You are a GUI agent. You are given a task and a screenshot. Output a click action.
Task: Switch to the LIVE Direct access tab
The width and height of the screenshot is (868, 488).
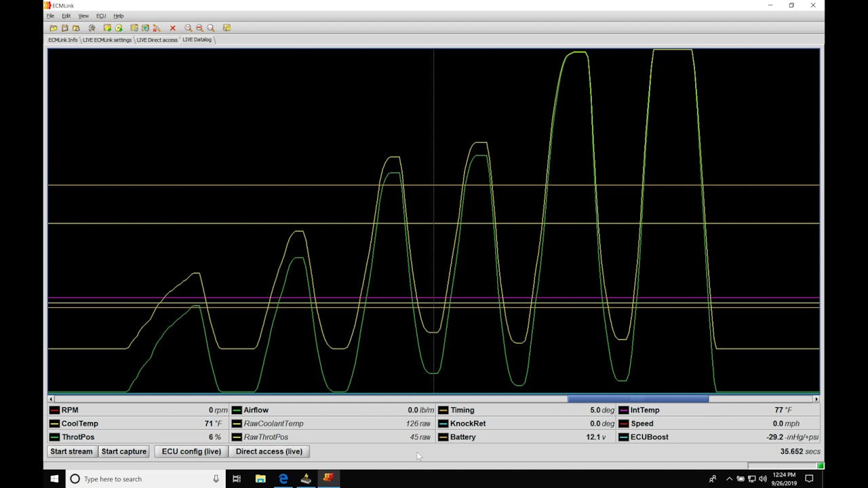click(x=157, y=39)
